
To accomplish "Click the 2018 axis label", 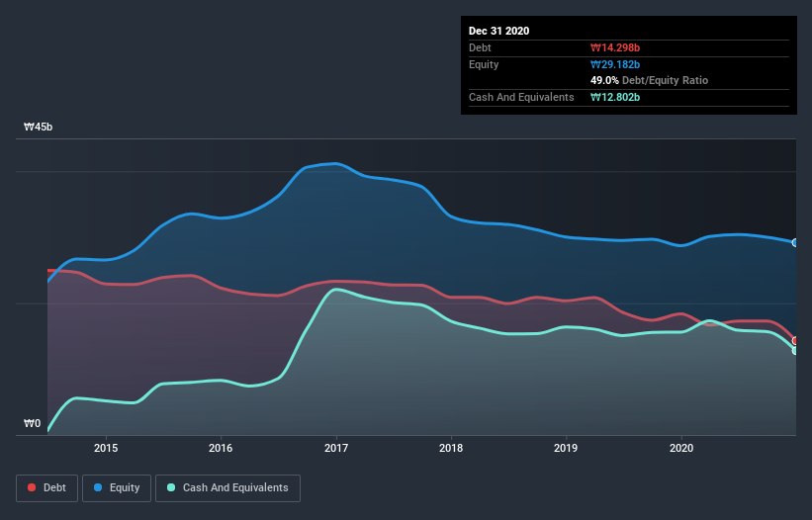I will coord(451,448).
